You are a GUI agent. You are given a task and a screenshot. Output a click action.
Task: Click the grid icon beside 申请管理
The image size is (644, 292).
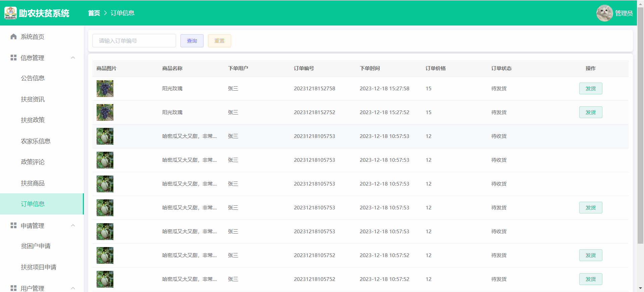click(x=13, y=226)
